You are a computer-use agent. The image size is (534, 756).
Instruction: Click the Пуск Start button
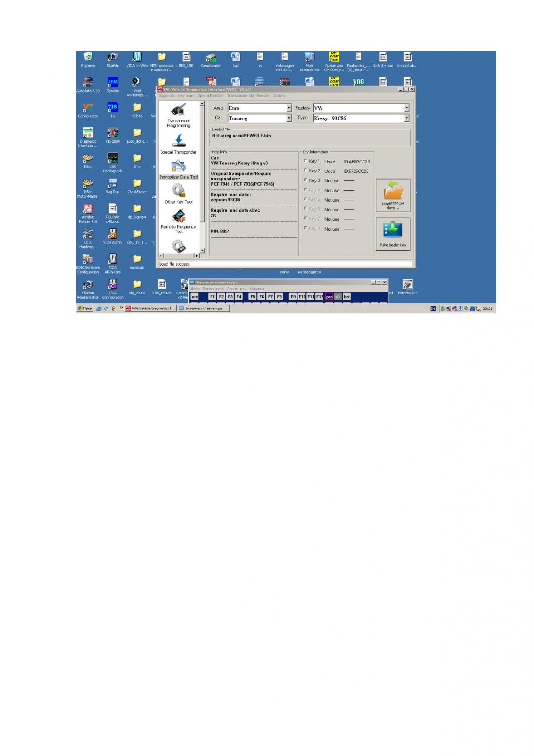(x=85, y=309)
